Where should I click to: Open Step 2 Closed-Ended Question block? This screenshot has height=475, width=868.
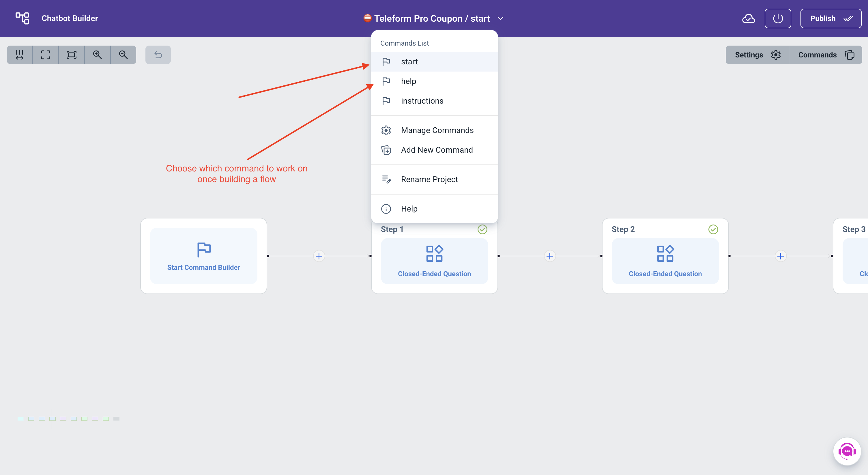(665, 261)
